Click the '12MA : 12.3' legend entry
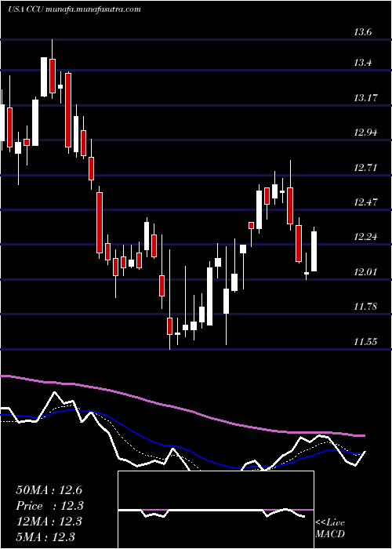The height and width of the screenshot is (549, 392). [49, 522]
